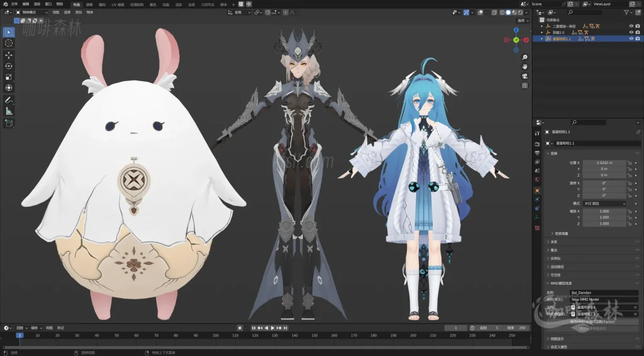
Task: Open the viewport shading options dropdown arrow
Action: 526,13
